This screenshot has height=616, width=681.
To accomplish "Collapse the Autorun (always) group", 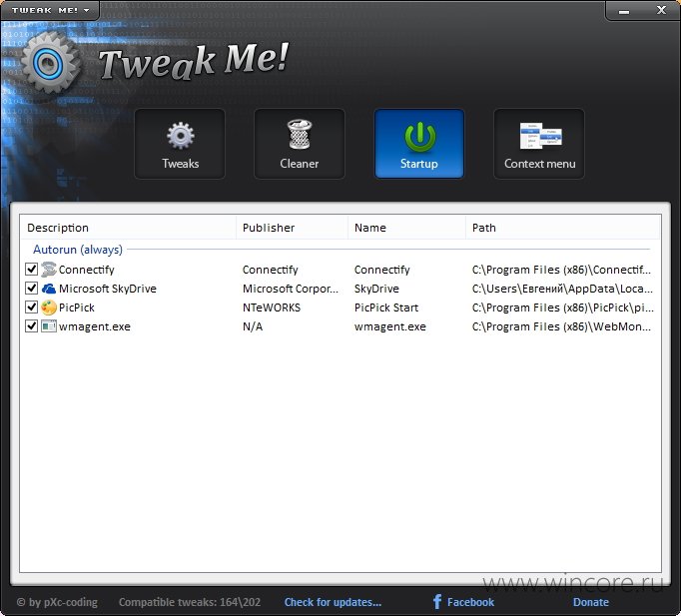I will pos(78,250).
